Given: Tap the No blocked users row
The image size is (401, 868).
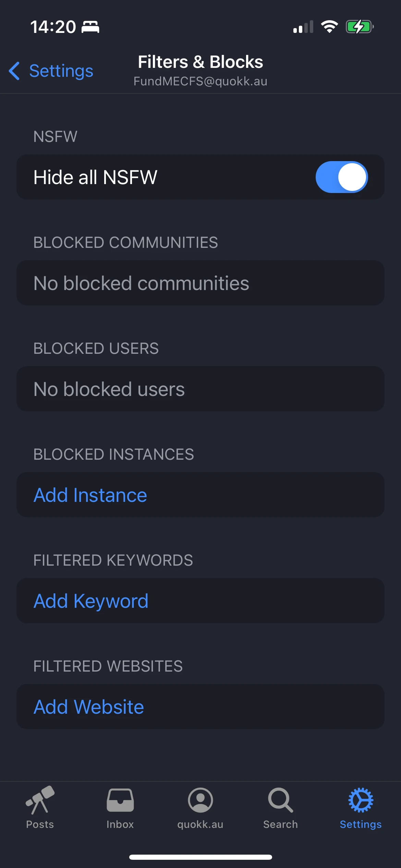Looking at the screenshot, I should (x=200, y=389).
